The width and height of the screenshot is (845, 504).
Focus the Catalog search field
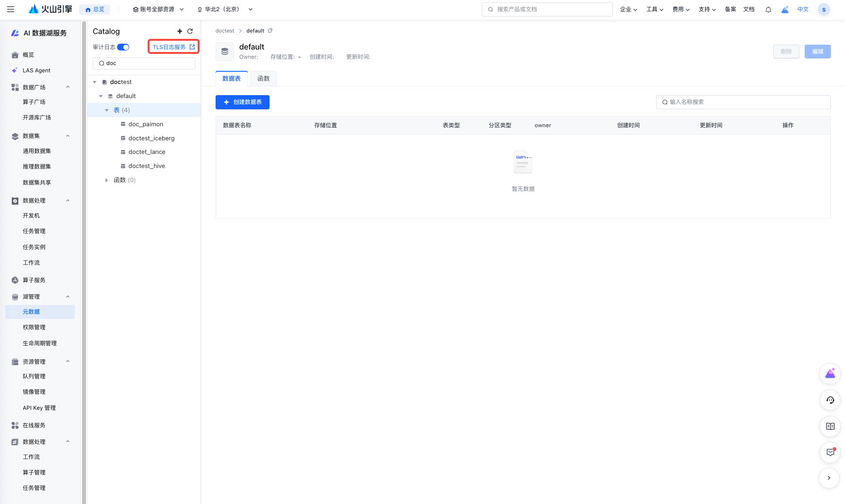point(144,63)
